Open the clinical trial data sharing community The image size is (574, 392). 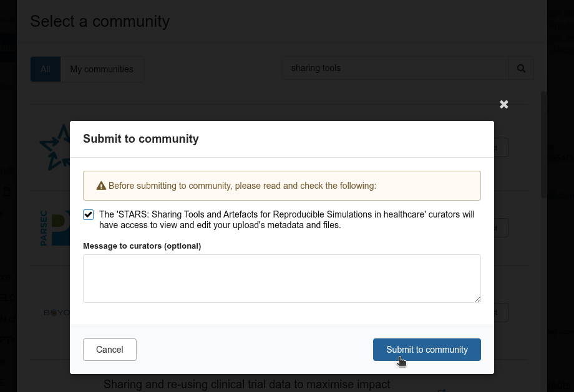coord(246,385)
